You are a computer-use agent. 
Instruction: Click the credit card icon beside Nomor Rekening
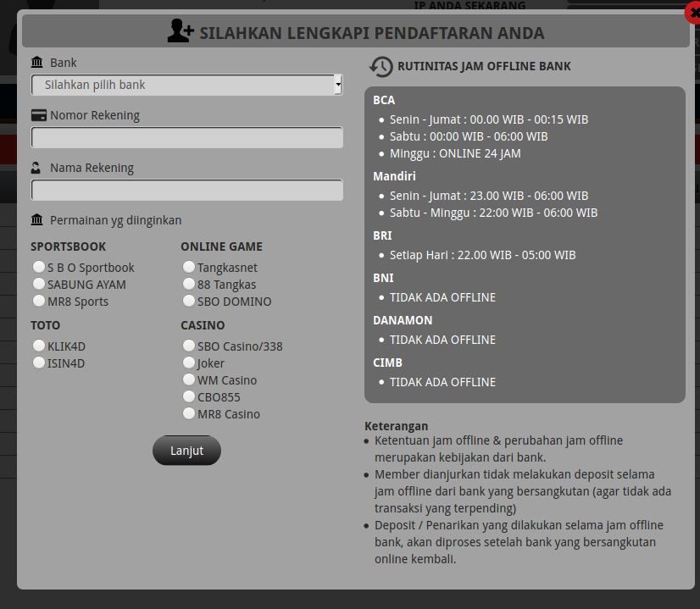(x=38, y=115)
